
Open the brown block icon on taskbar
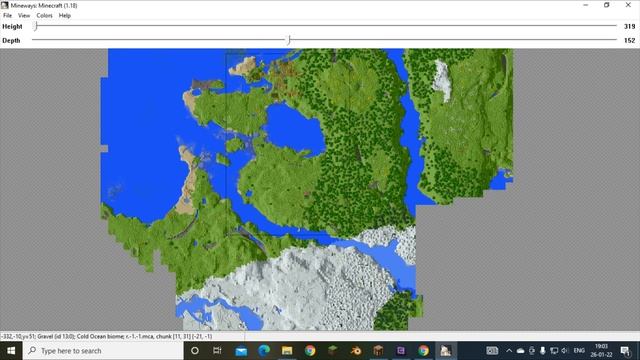[x=378, y=351]
